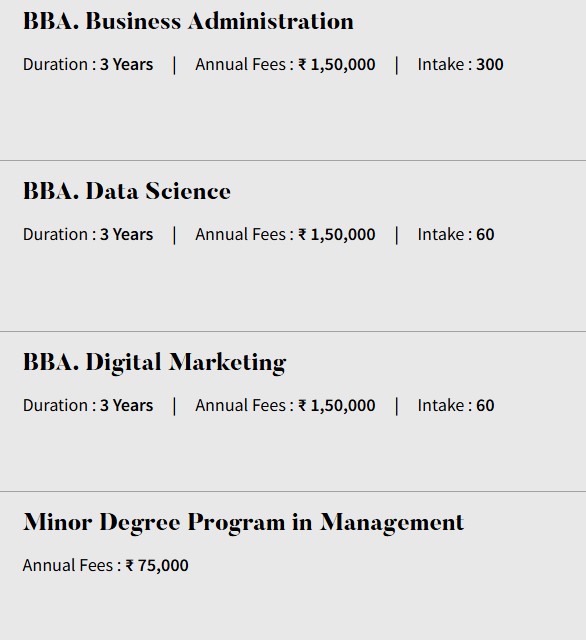Open the BBA. Digital Marketing heading

click(x=155, y=362)
